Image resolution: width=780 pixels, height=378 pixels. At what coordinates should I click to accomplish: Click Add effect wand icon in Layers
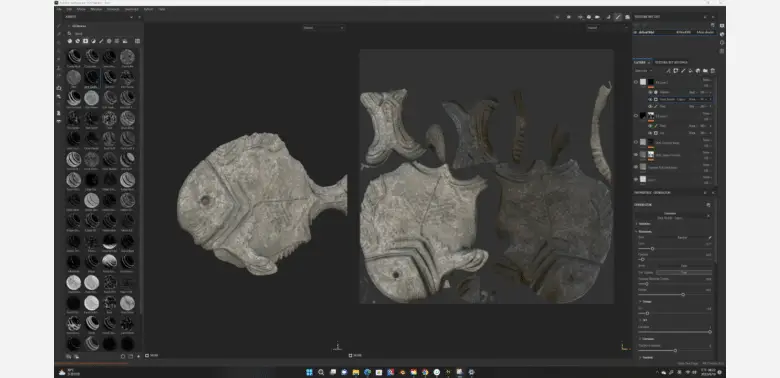click(x=668, y=71)
